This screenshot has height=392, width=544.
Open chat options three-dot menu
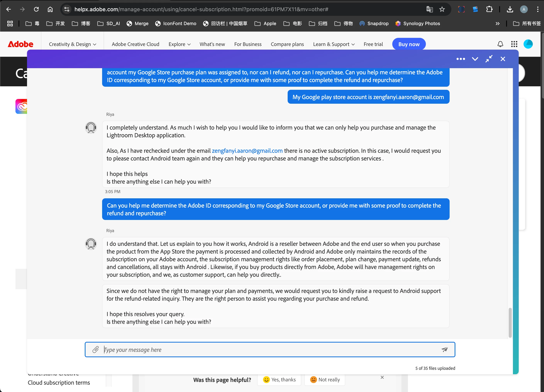[x=461, y=59]
